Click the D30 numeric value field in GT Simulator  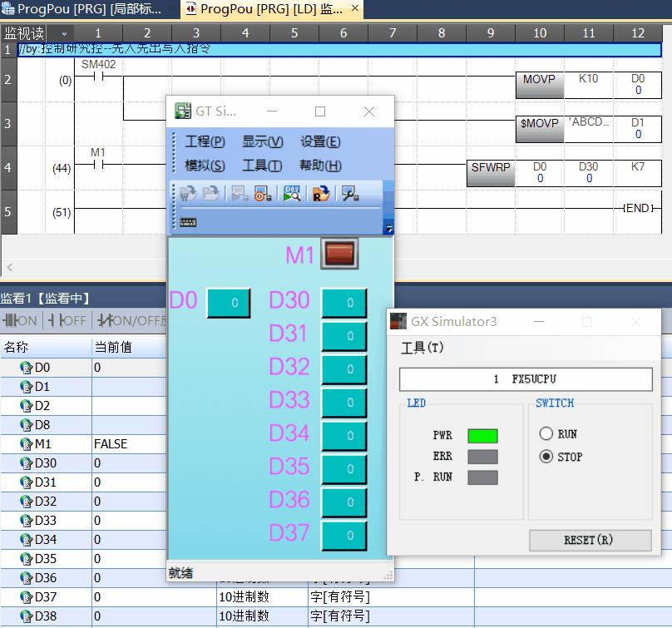point(343,304)
